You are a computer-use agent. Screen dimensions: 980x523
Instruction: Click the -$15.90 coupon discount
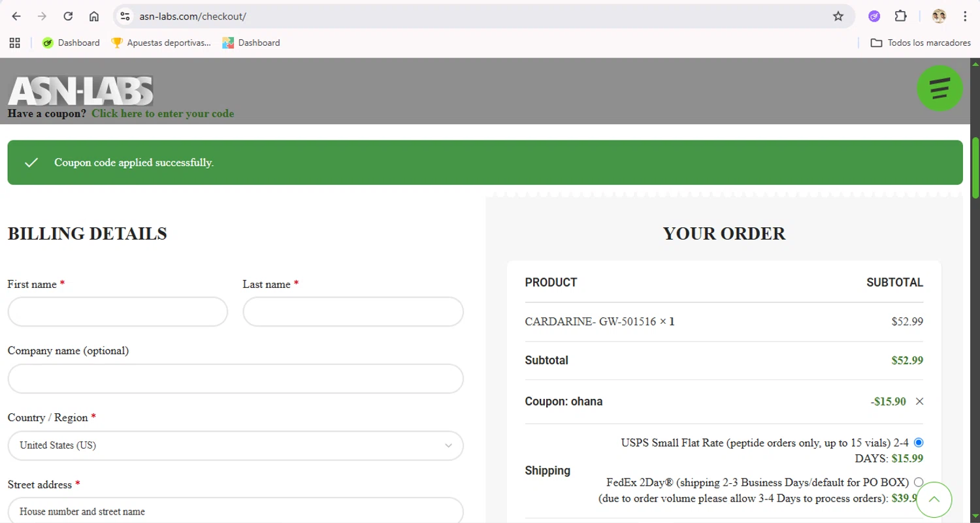point(889,402)
